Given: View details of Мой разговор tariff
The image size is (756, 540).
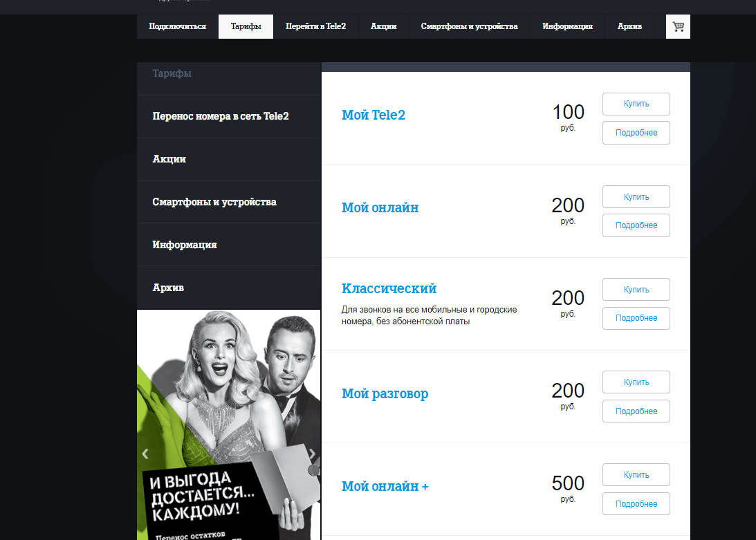Looking at the screenshot, I should pos(636,411).
